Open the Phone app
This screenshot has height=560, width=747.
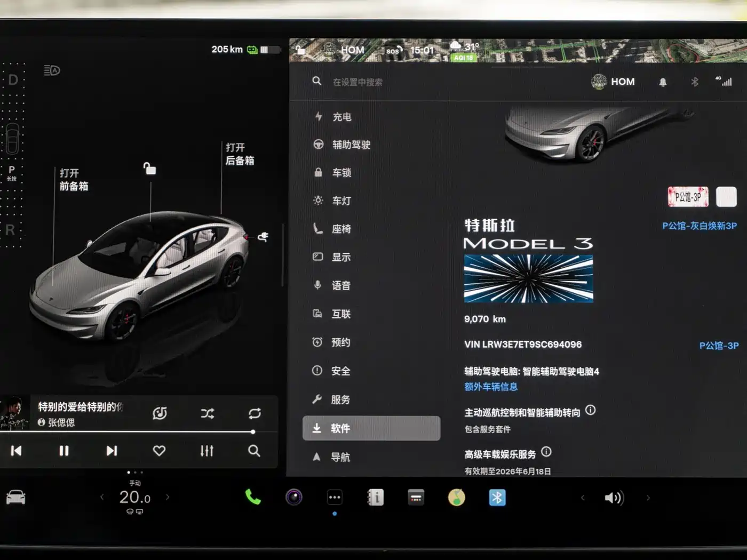point(253,497)
